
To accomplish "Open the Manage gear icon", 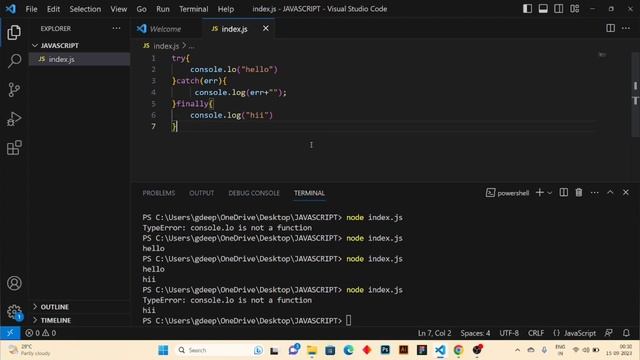I will 14,312.
